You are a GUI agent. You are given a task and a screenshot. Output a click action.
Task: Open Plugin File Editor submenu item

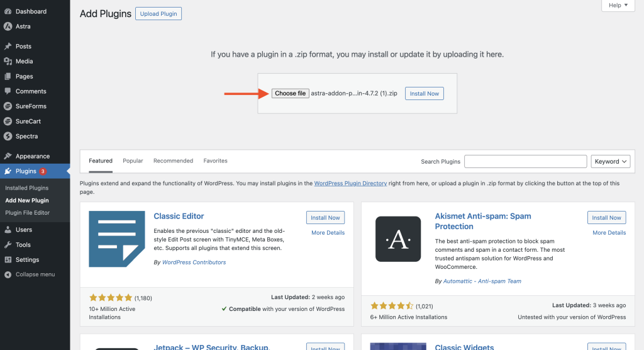27,213
